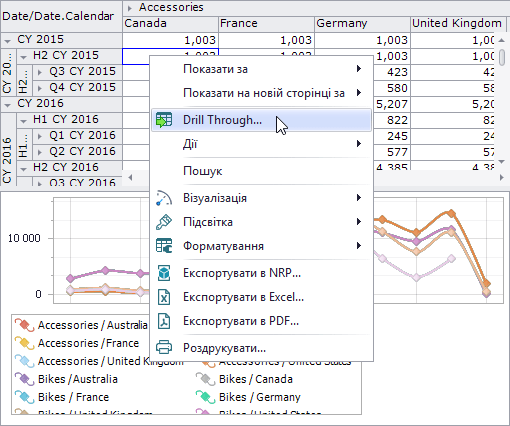This screenshot has height=426, width=510.
Task: Open the Дії submenu entry
Action: [x=261, y=144]
